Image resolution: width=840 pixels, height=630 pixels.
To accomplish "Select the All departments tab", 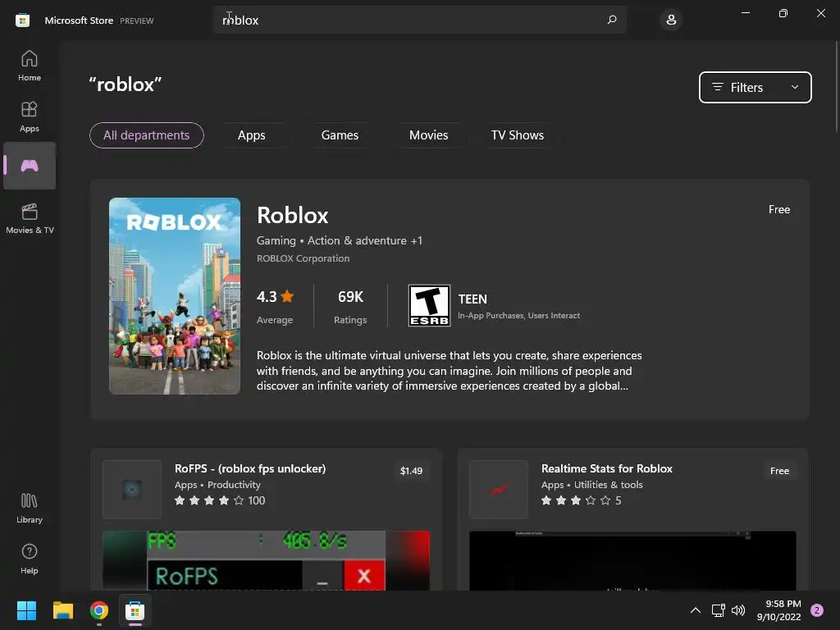I will (x=146, y=135).
